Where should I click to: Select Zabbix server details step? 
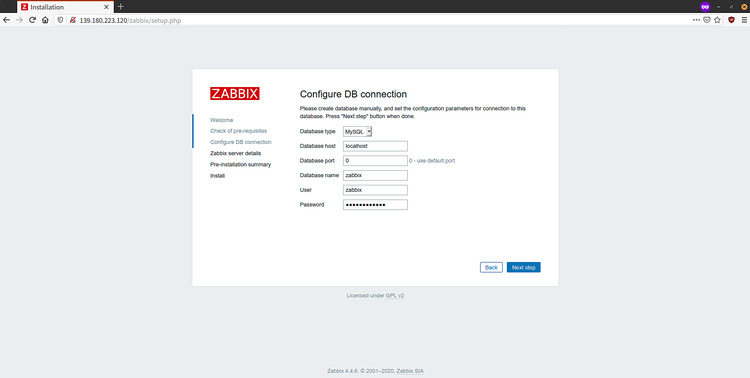click(x=236, y=153)
